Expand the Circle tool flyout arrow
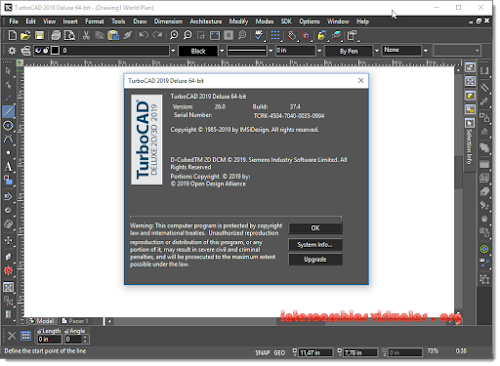Image resolution: width=500 pixels, height=366 pixels. click(15, 130)
